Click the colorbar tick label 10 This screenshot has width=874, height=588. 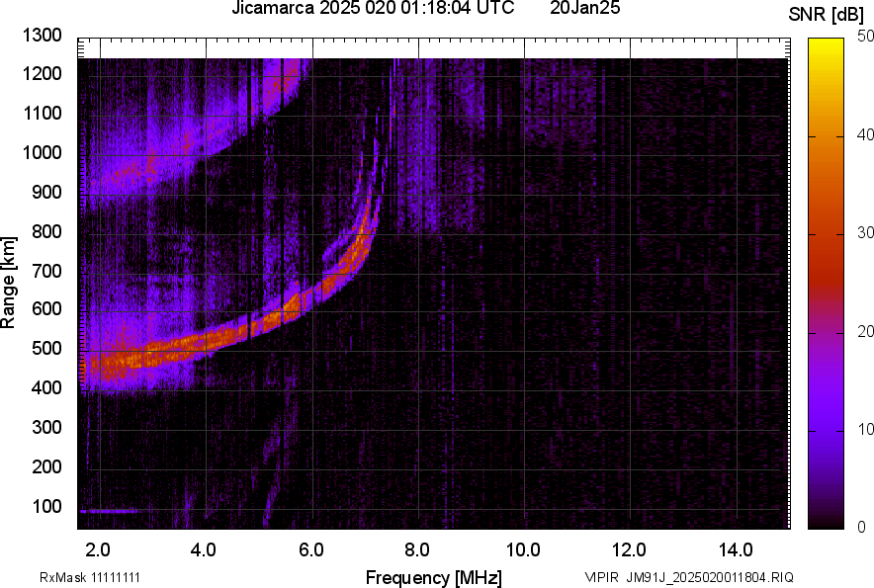tap(864, 430)
